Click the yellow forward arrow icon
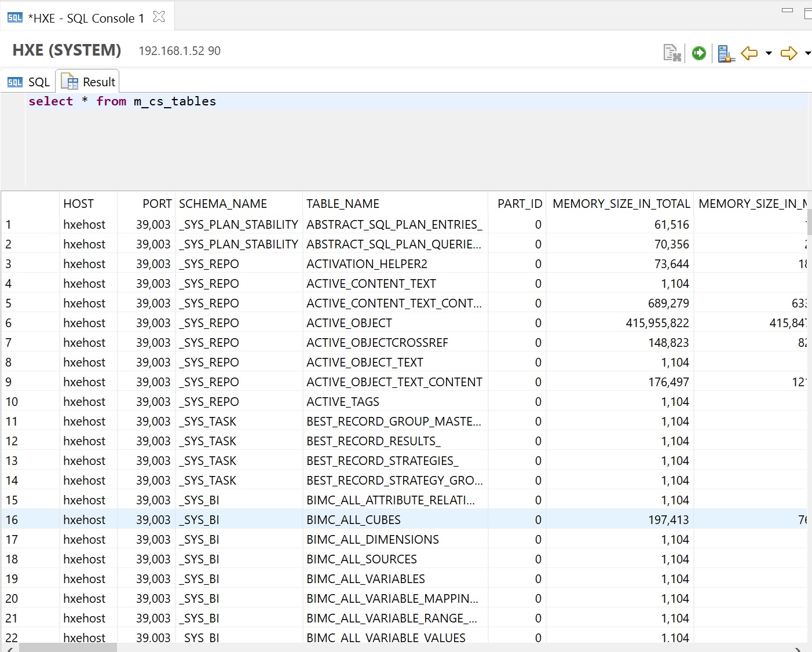 click(x=789, y=53)
